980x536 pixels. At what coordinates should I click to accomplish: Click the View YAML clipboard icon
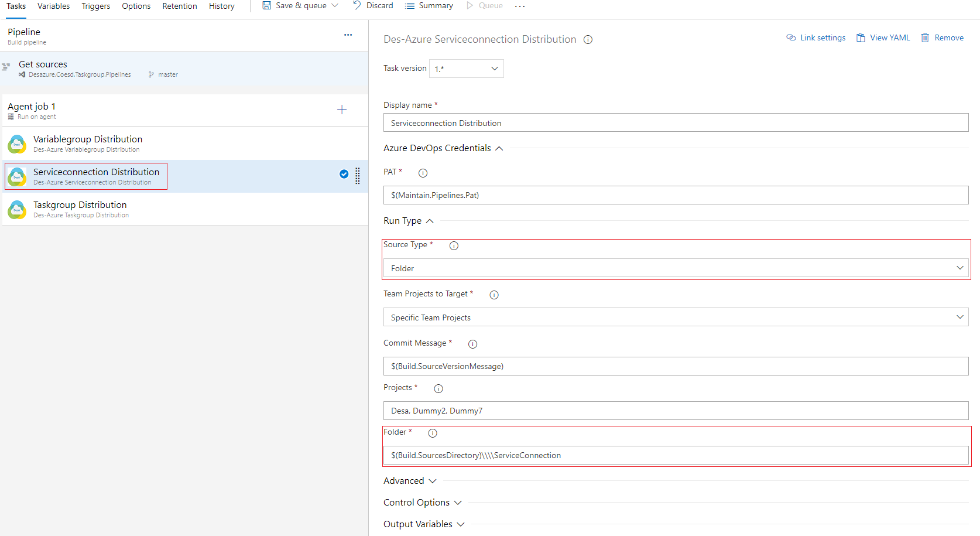(861, 37)
